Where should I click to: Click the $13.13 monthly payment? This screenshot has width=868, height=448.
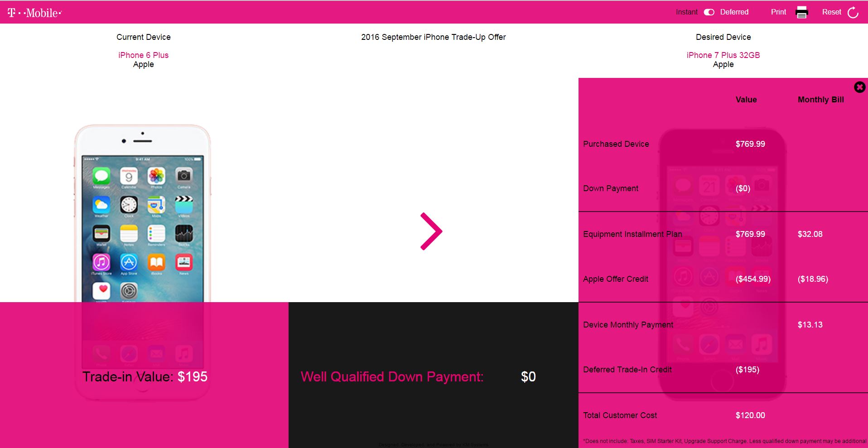[x=810, y=325]
